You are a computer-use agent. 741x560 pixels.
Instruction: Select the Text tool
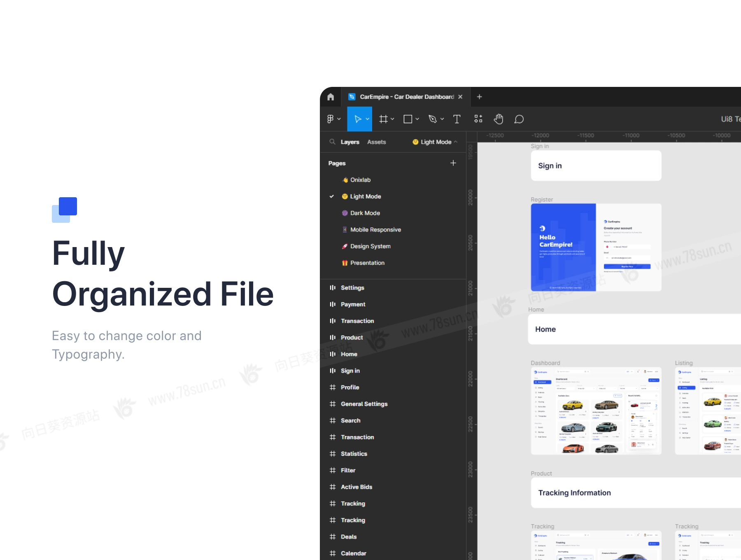click(x=457, y=119)
